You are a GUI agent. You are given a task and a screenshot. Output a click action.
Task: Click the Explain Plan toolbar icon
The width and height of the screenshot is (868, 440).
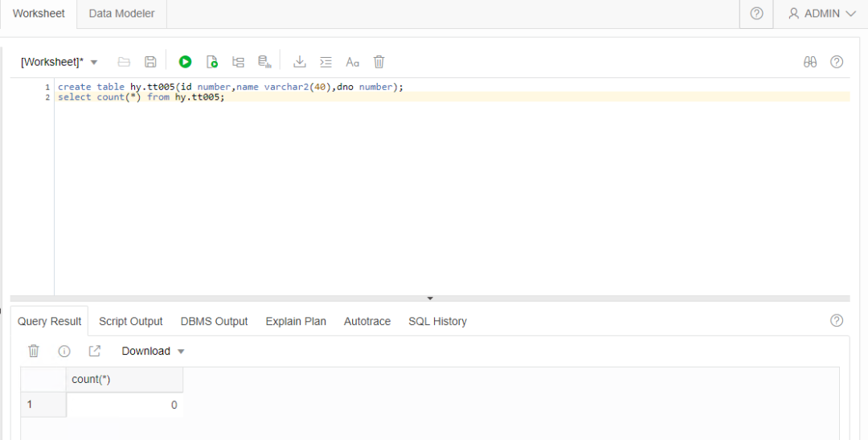(x=238, y=62)
